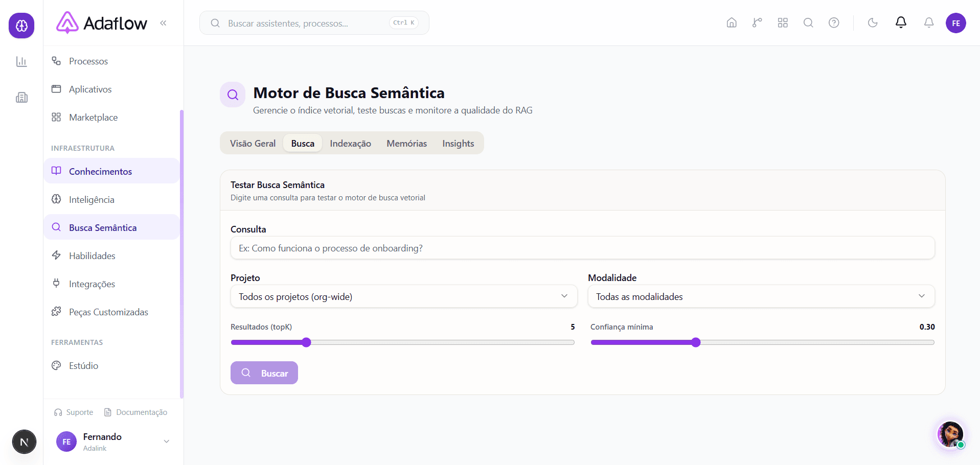This screenshot has height=465, width=980.
Task: Click the Integrações plug icon
Action: point(56,284)
